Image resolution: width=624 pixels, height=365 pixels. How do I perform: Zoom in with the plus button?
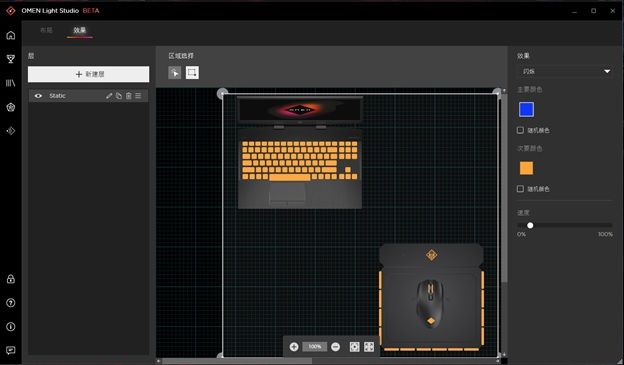[294, 347]
